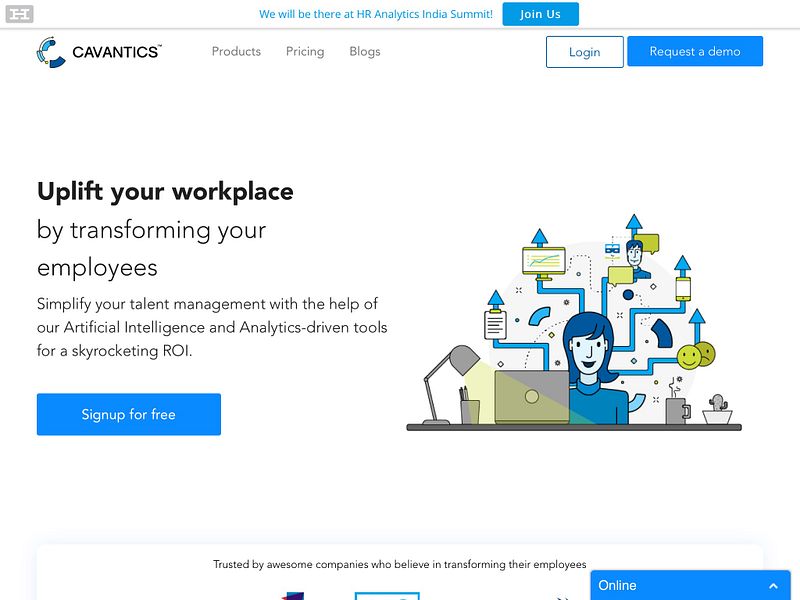Click the hero illustration of woman at laptop
The height and width of the screenshot is (600, 800).
coord(574,323)
